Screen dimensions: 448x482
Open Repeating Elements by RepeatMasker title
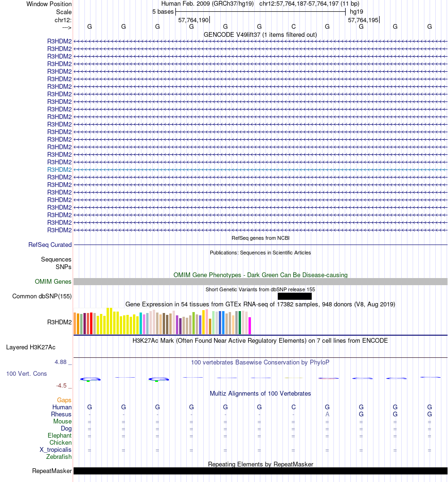tap(260, 464)
